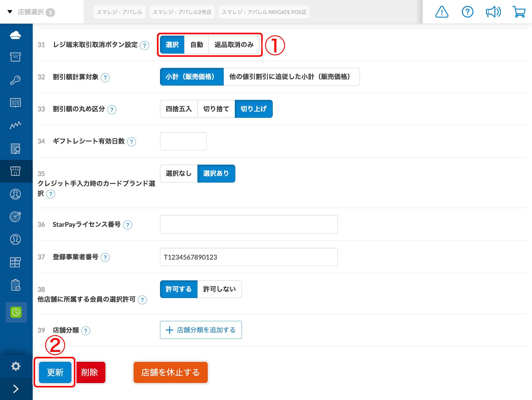Viewport: 532px width, 400px height.
Task: Switch to スマレジ・アパレル PAYGATE POS店 tab
Action: 264,12
